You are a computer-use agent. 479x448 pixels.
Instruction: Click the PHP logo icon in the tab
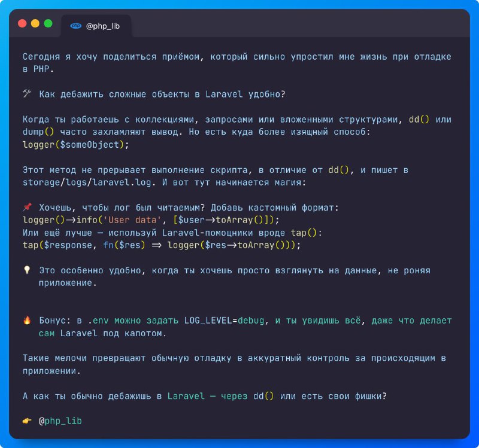pyautogui.click(x=76, y=26)
